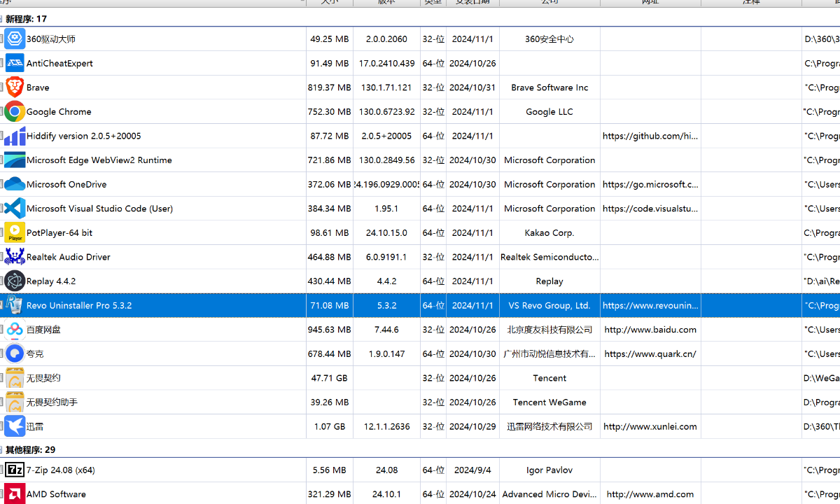Screen dimensions: 840x504
Task: Click the Visual Studio Code icon
Action: click(x=15, y=209)
